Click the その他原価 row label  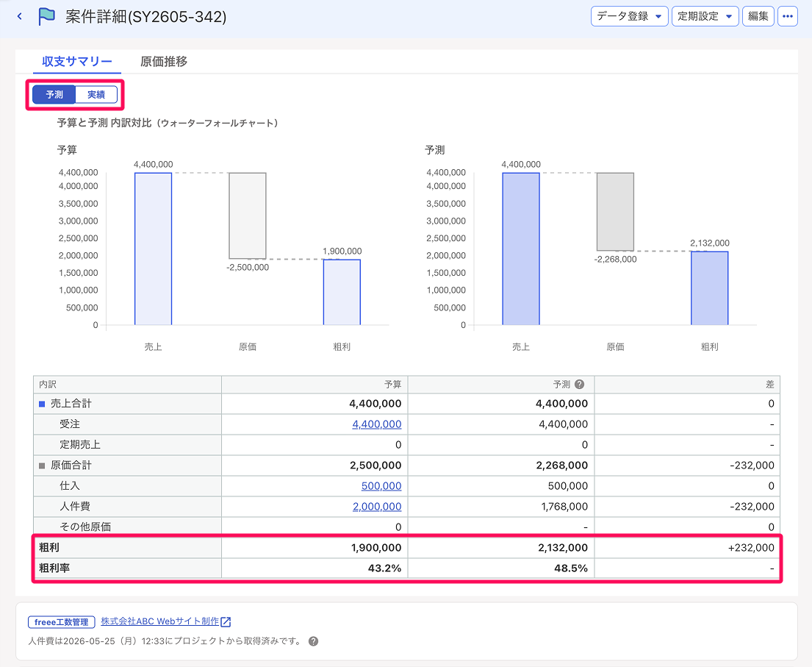[x=85, y=527]
